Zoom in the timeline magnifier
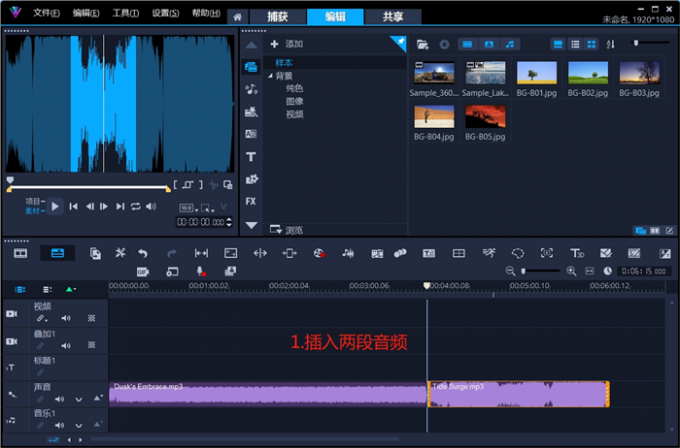The image size is (680, 448). coord(571,271)
